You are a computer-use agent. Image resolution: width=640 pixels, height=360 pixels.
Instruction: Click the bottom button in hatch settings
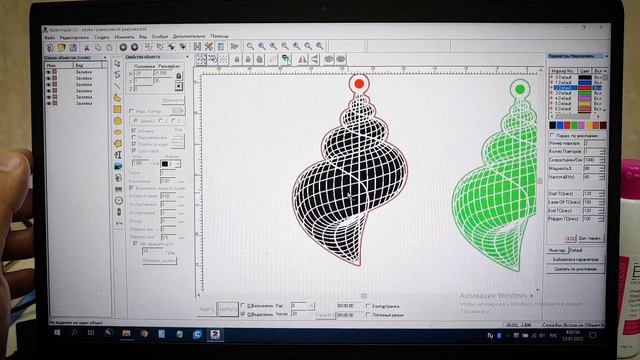[x=160, y=260]
